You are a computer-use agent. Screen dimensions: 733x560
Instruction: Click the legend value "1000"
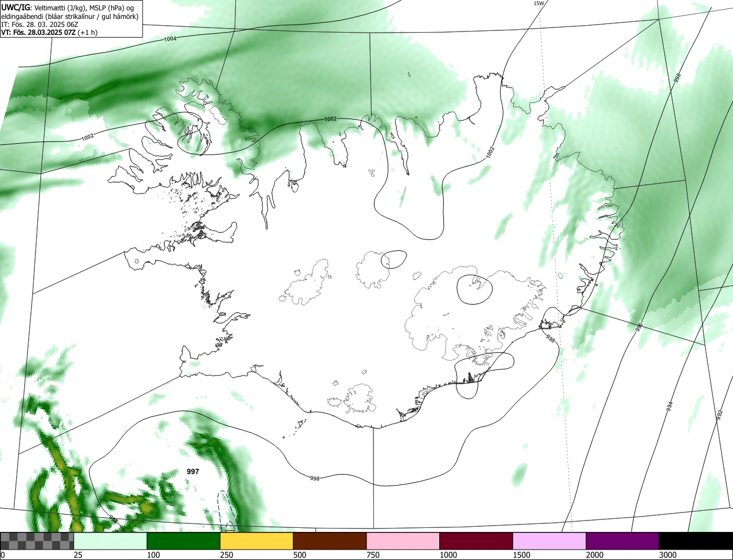[448, 555]
